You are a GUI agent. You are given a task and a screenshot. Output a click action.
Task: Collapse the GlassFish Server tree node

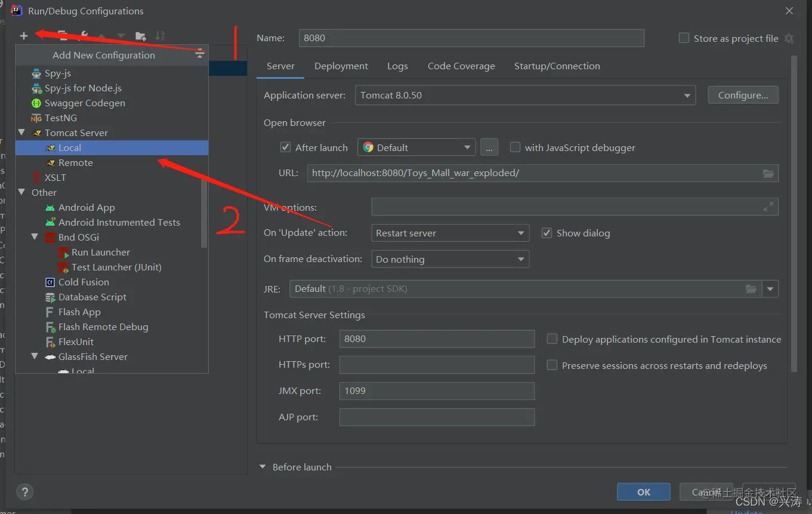35,356
